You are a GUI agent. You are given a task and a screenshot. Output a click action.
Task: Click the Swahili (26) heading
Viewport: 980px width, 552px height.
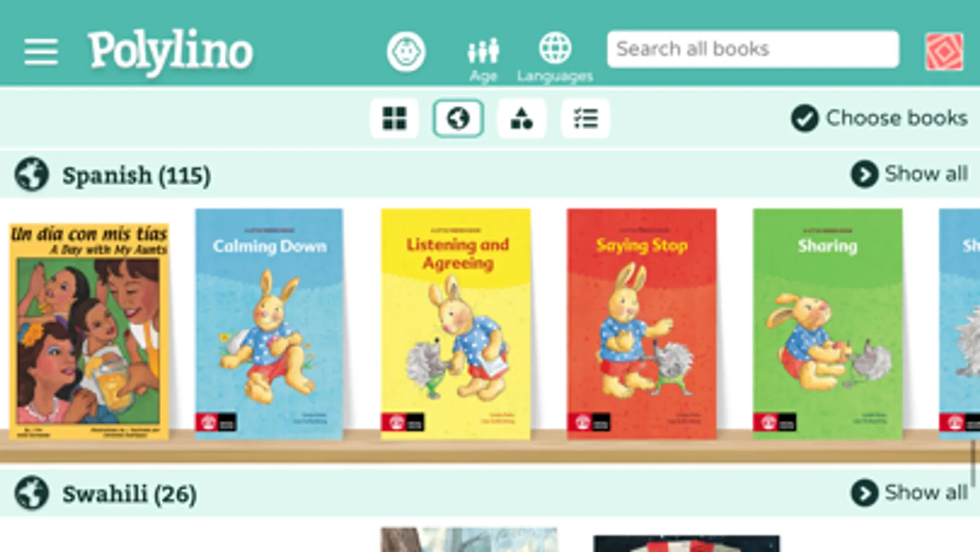(129, 494)
